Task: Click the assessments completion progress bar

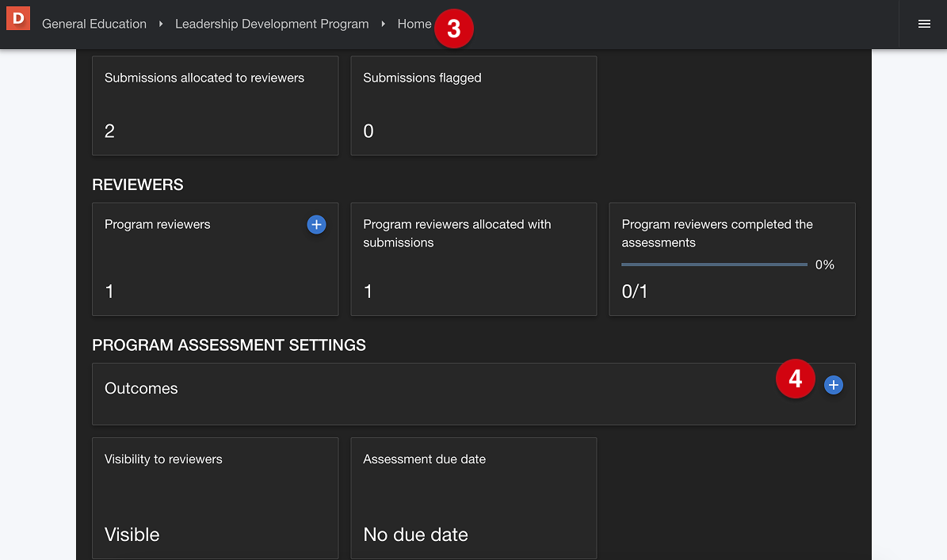Action: pyautogui.click(x=714, y=265)
